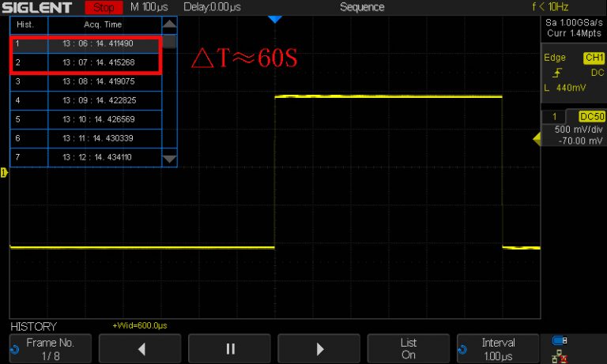Image resolution: width=607 pixels, height=364 pixels.
Task: Click the next frame right arrow button
Action: coord(320,348)
